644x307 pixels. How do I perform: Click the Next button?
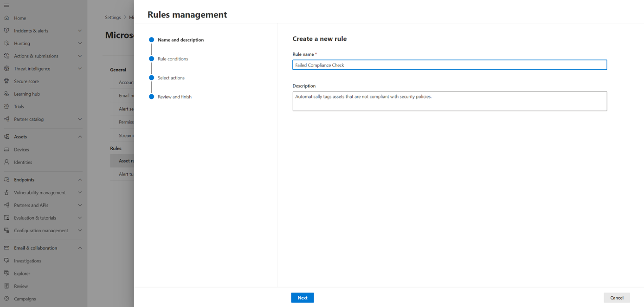pos(303,298)
